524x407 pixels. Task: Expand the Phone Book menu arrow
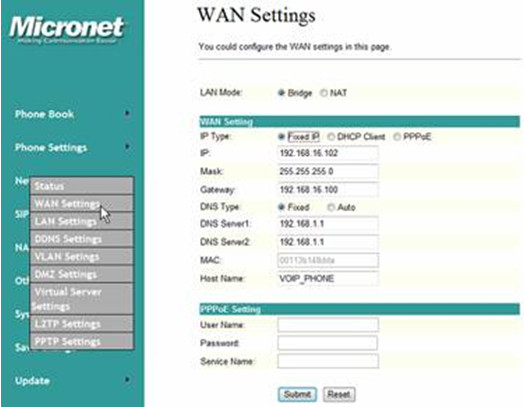127,114
